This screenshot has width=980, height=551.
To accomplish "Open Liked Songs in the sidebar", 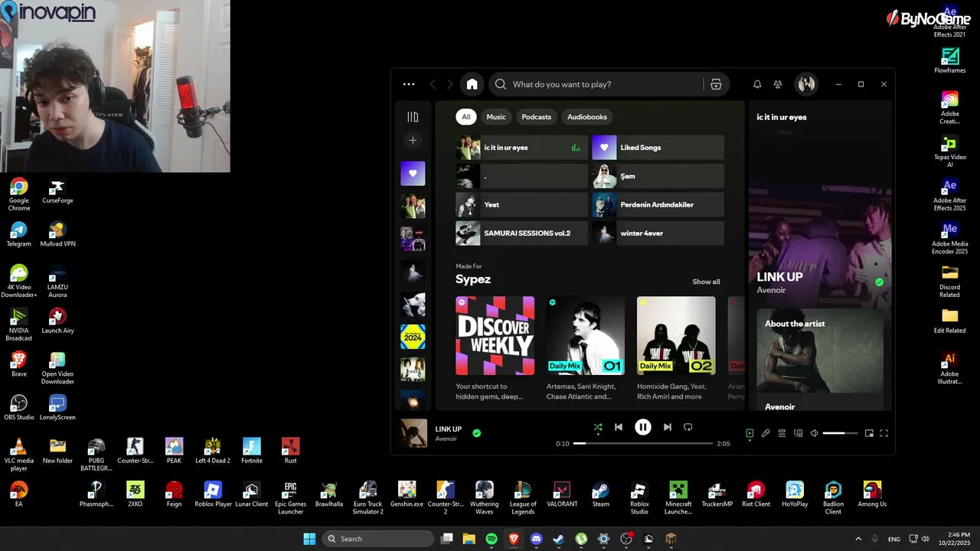I will coord(413,174).
